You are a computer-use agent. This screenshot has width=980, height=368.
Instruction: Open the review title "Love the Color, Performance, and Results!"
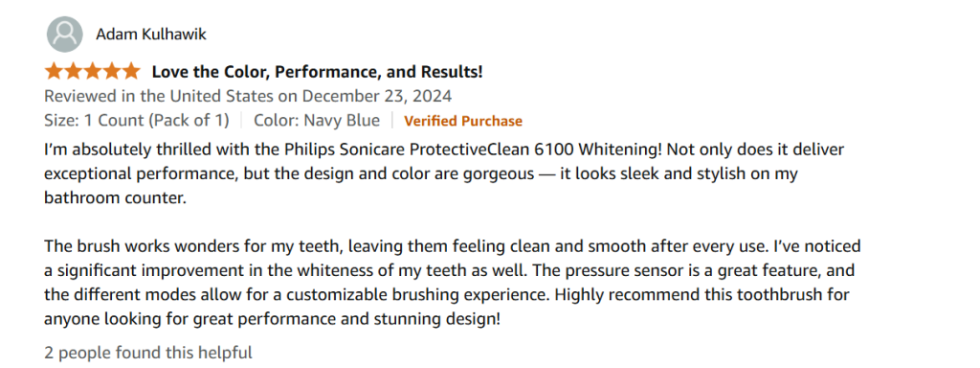click(x=317, y=72)
